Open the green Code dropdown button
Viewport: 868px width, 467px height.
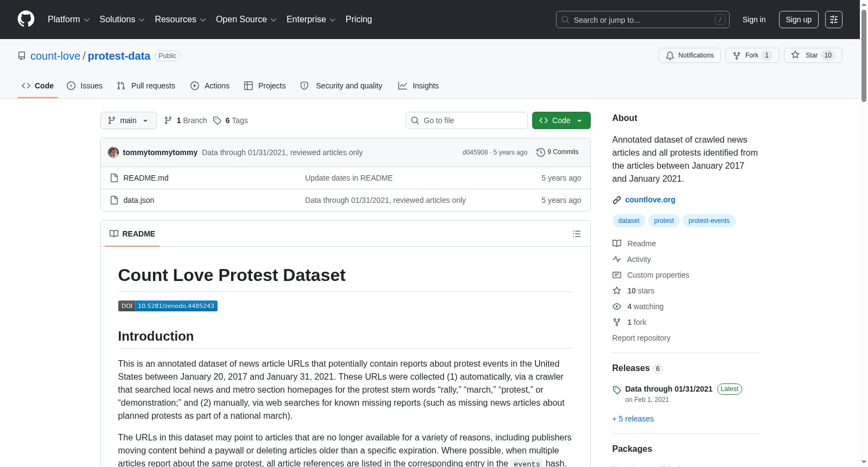click(561, 120)
